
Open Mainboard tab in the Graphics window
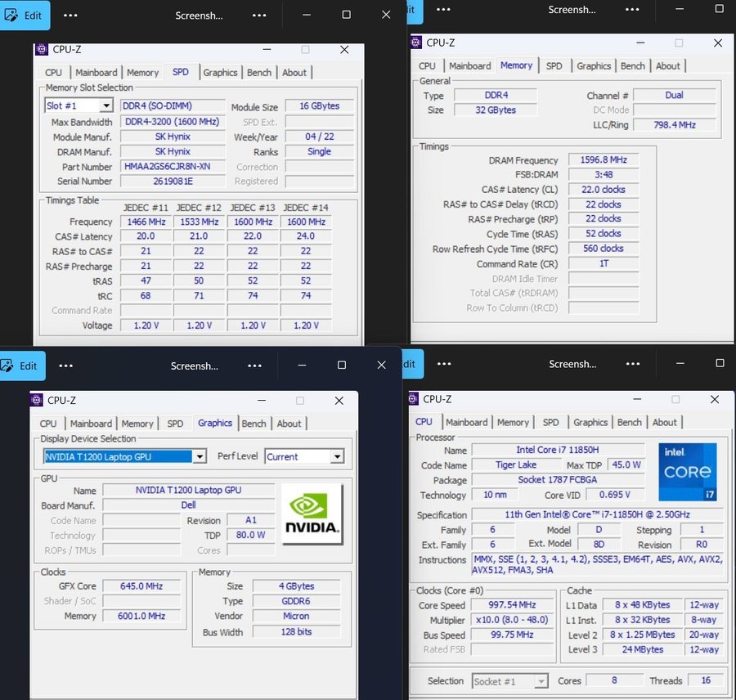click(x=91, y=424)
